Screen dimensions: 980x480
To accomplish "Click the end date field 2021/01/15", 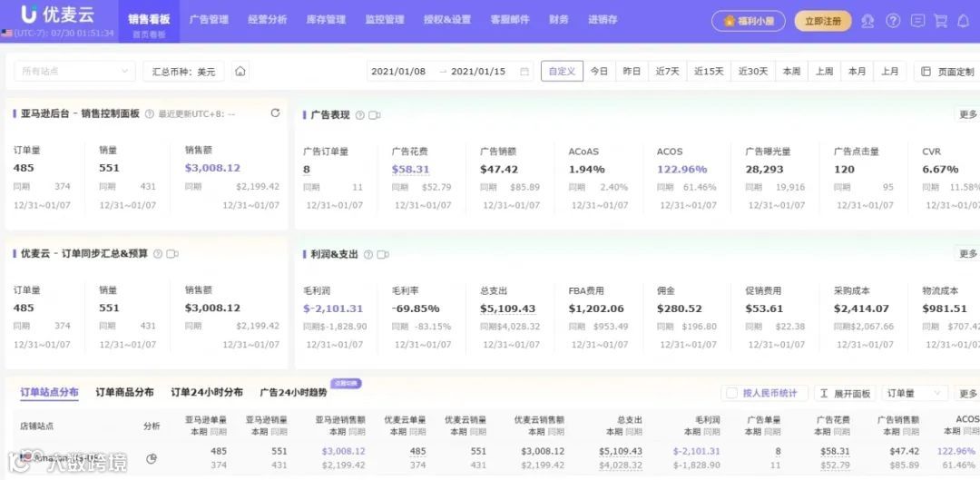I will pyautogui.click(x=478, y=72).
